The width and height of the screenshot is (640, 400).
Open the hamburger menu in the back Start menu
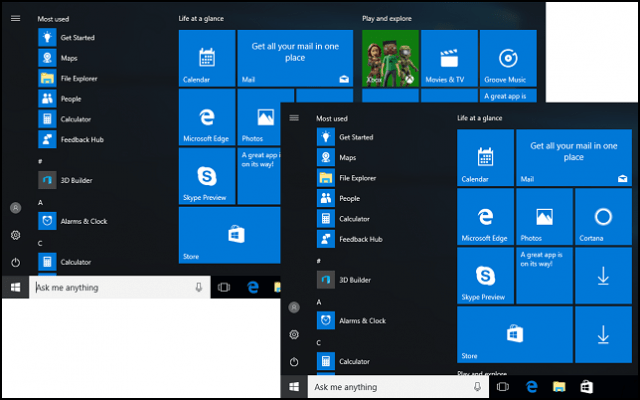click(16, 18)
